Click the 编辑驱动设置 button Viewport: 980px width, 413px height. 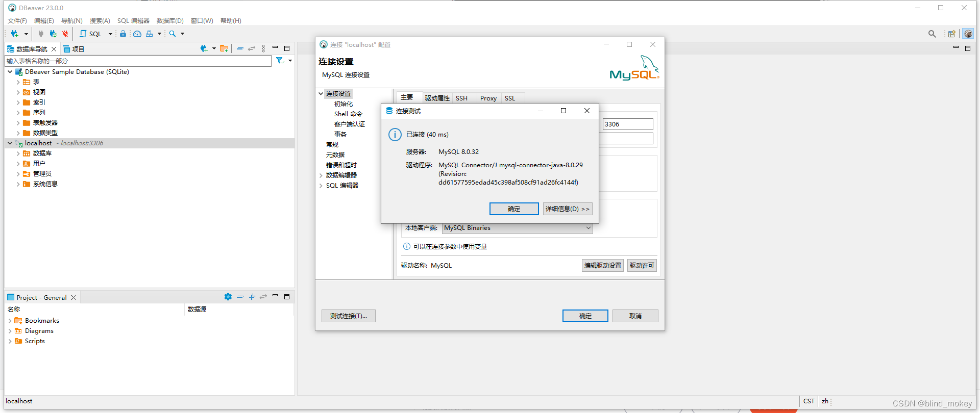(603, 266)
